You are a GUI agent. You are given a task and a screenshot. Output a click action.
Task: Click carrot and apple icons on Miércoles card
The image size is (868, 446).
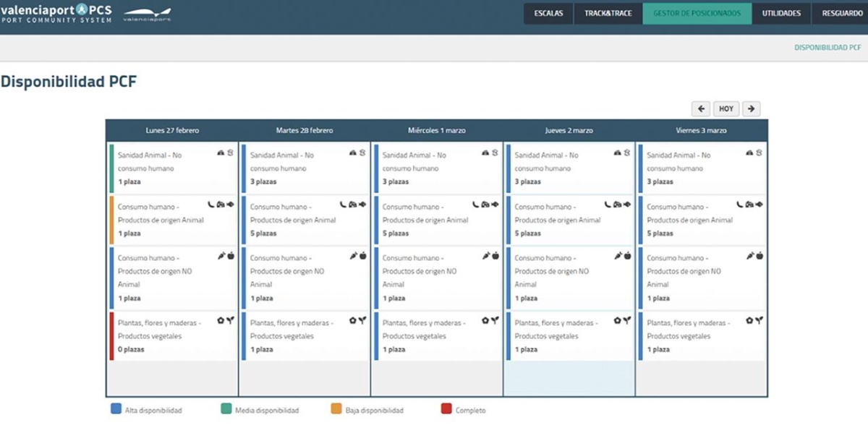pos(491,255)
